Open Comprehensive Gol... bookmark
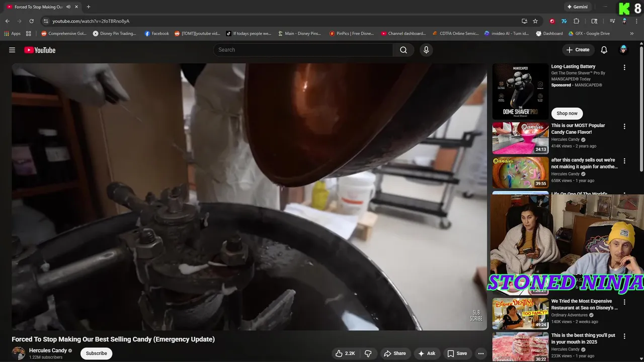This screenshot has height=362, width=644. 63,34
